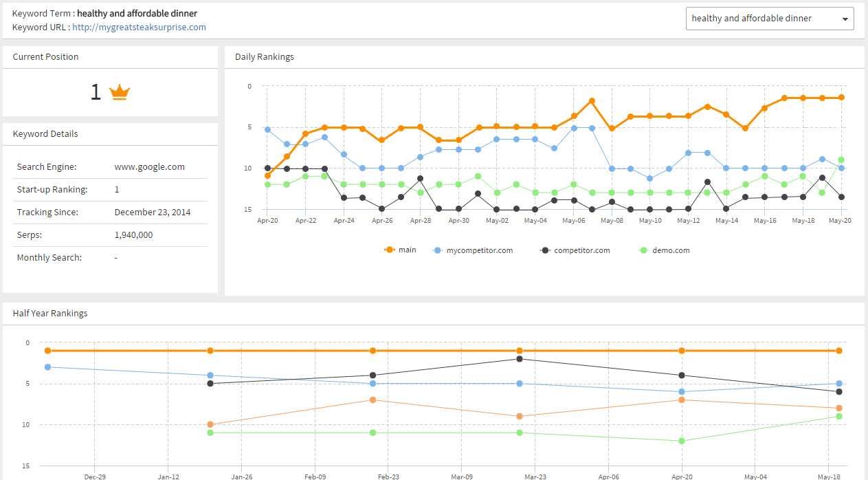
Task: Click main series peak point near May-07
Action: point(592,101)
